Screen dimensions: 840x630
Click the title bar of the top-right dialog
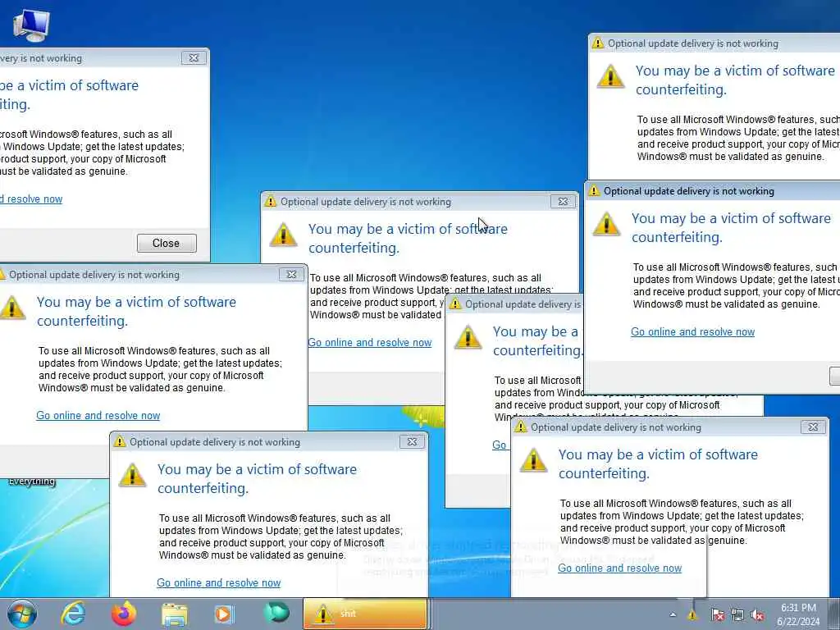tap(714, 43)
